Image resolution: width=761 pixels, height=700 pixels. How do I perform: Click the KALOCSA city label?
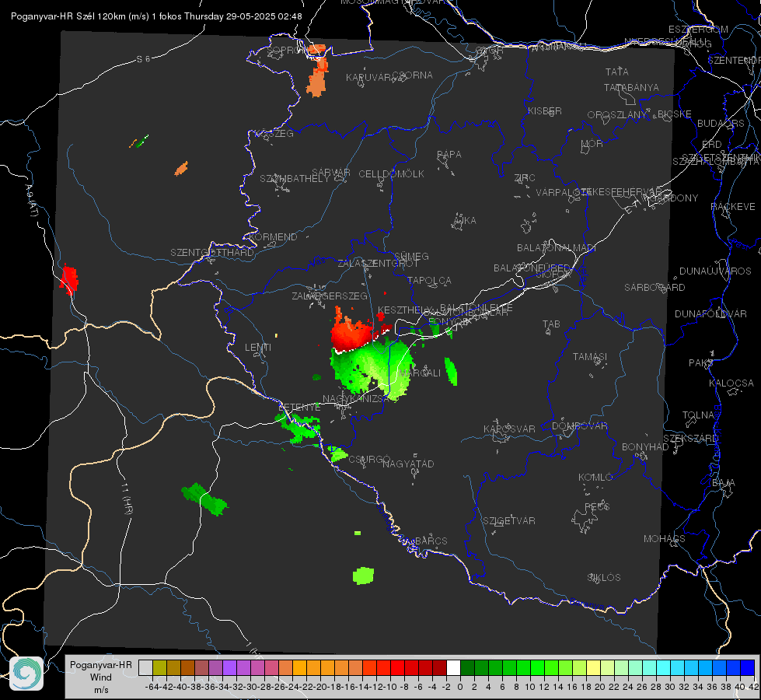click(x=731, y=383)
